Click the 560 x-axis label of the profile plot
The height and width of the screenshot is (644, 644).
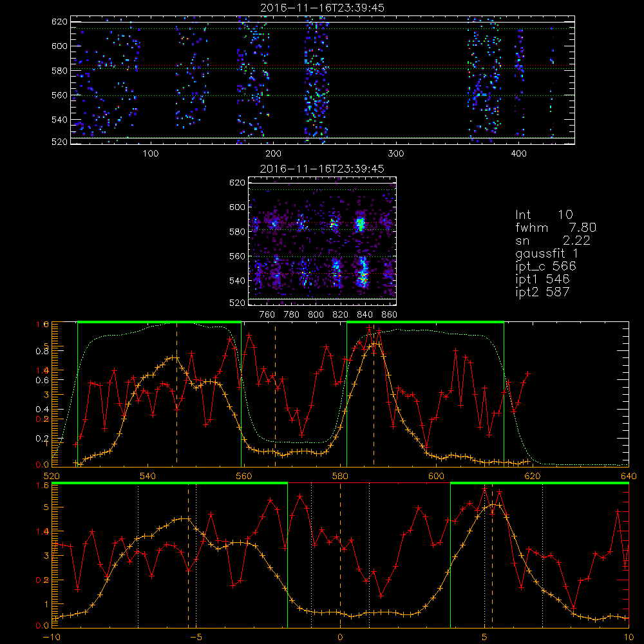[244, 476]
